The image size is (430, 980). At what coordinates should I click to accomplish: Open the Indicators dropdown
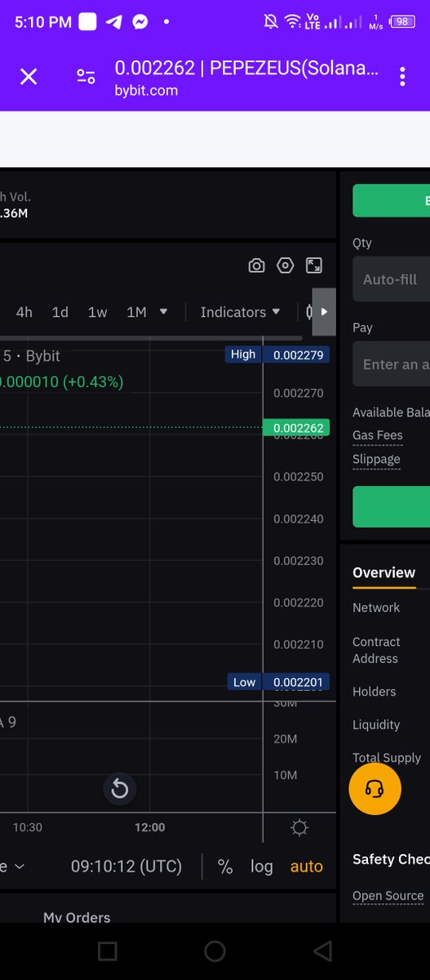click(x=240, y=312)
